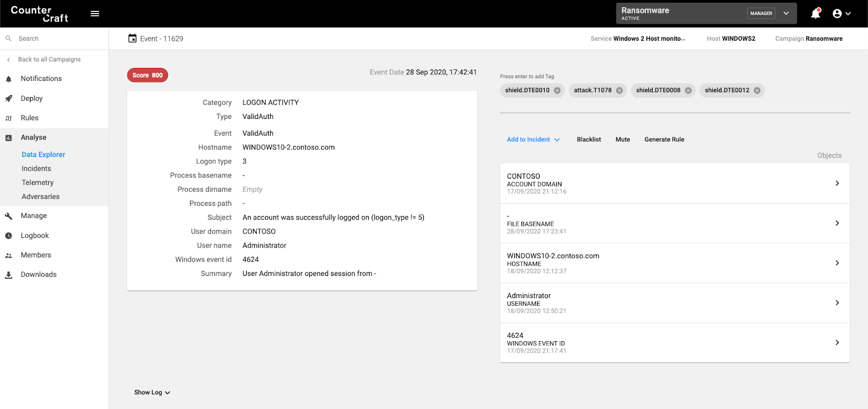Remove the attack.T1078 tag
The height and width of the screenshot is (409, 868).
pyautogui.click(x=620, y=91)
